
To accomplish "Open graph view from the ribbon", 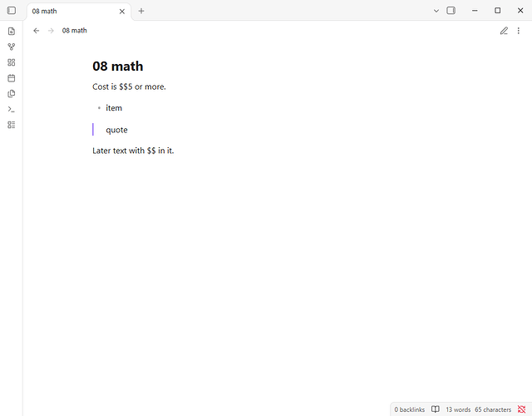I will click(x=12, y=47).
